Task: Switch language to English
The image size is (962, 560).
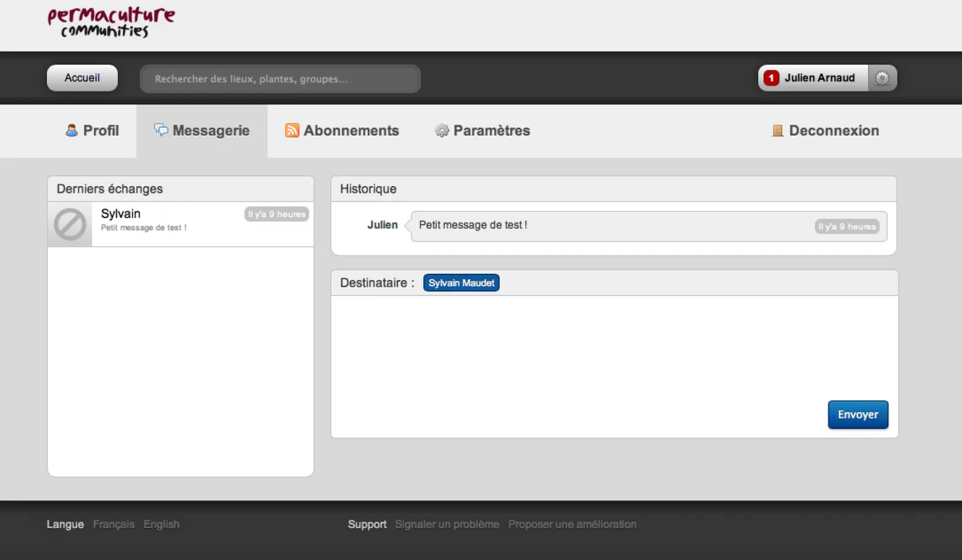Action: [161, 524]
